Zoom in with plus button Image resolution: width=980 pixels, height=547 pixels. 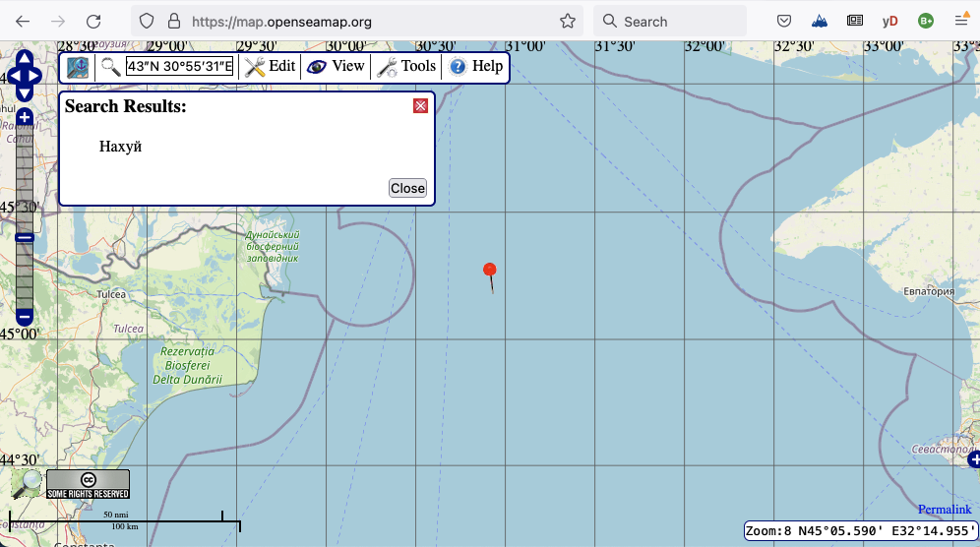point(25,117)
